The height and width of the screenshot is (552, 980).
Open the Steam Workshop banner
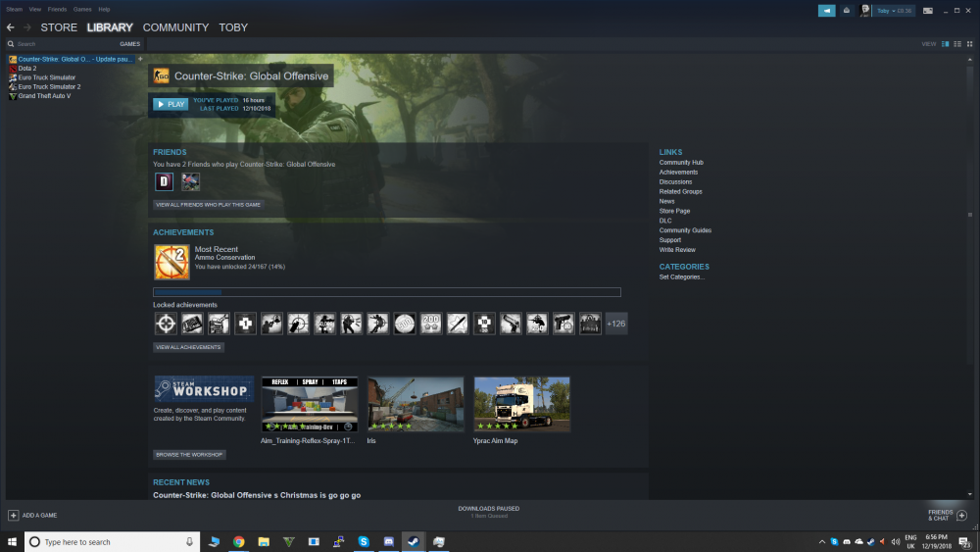click(x=204, y=388)
